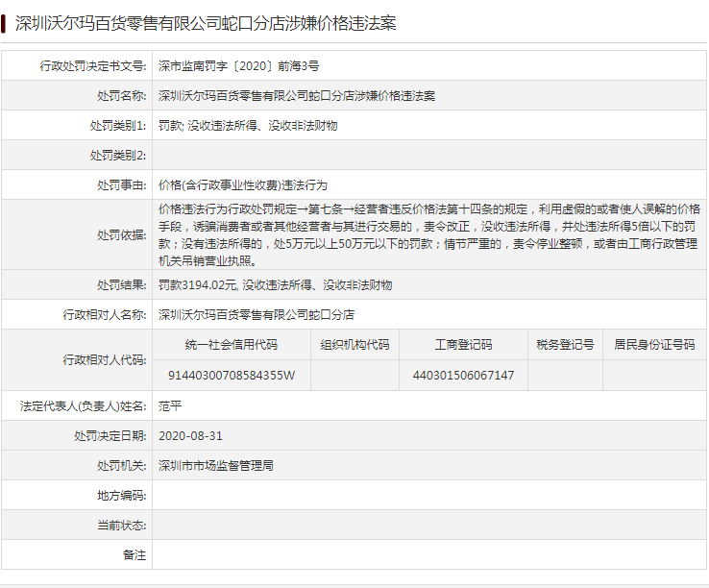Screen dimensions: 709x588
Task: Click the 行政相对人名称 value 深圳沃尔玛百货零售有限公司蛇口分店
Action: (257, 315)
